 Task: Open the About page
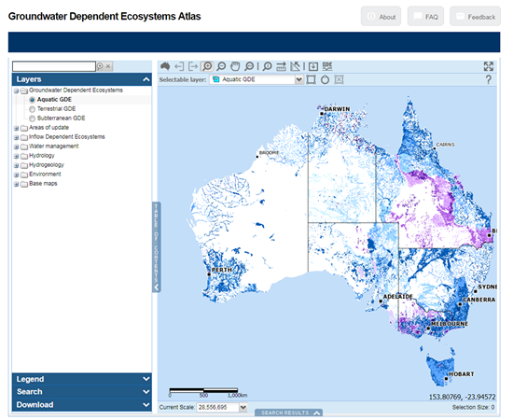[381, 17]
